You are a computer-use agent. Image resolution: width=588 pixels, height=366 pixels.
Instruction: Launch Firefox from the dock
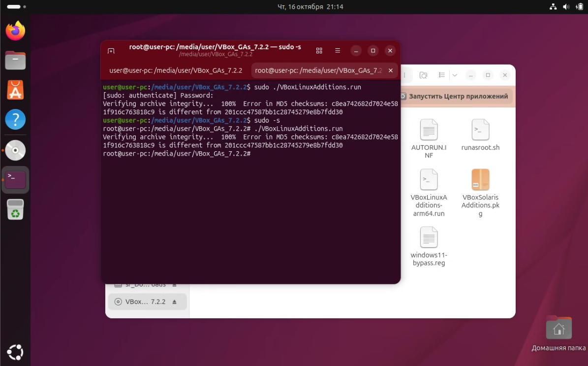click(x=15, y=32)
